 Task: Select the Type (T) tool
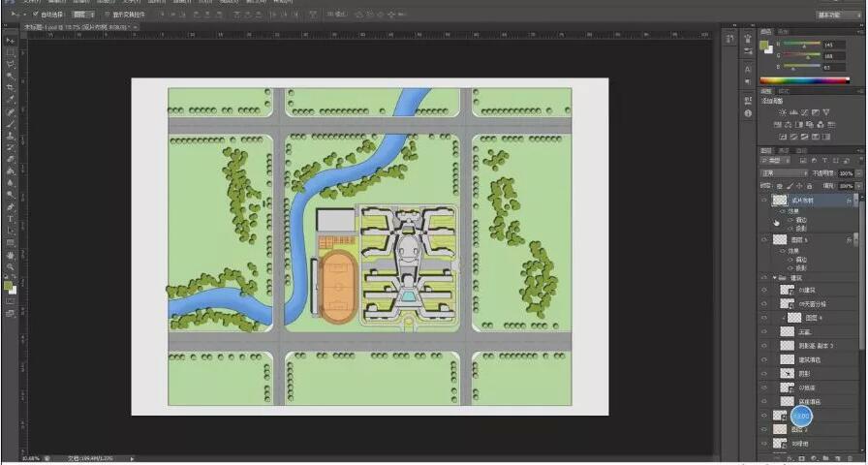tap(10, 219)
